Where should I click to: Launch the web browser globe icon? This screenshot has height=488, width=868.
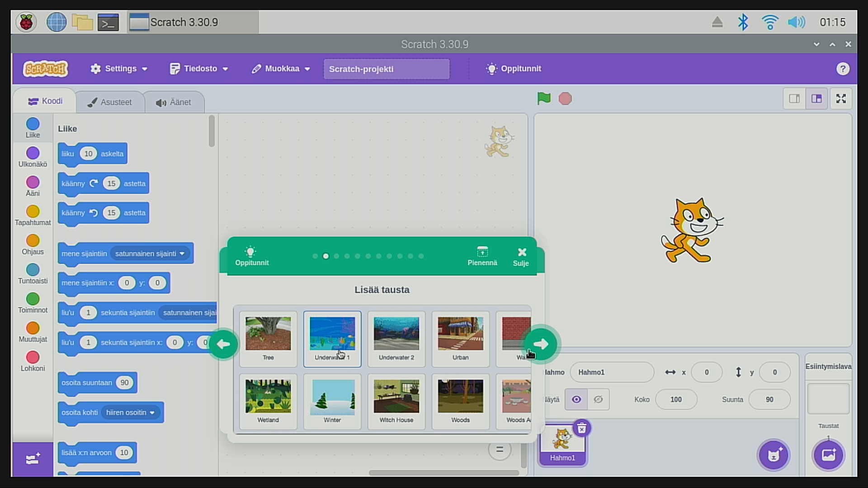coord(57,22)
